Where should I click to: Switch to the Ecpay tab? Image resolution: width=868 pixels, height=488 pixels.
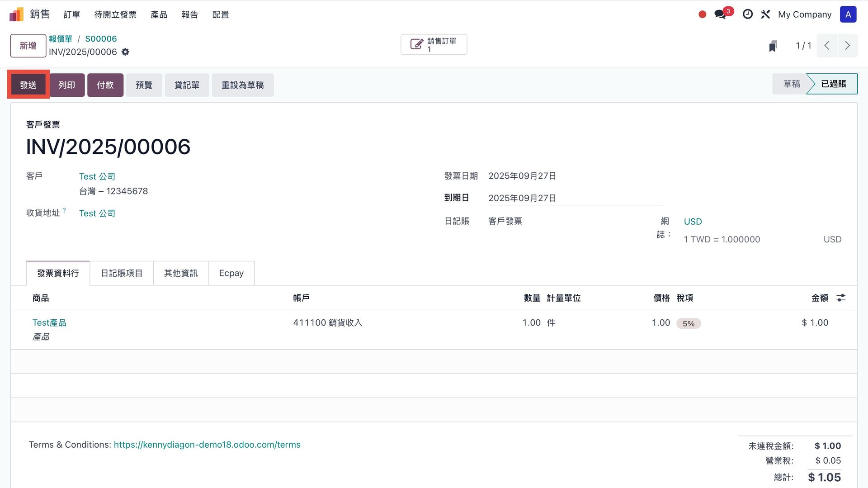click(x=231, y=273)
